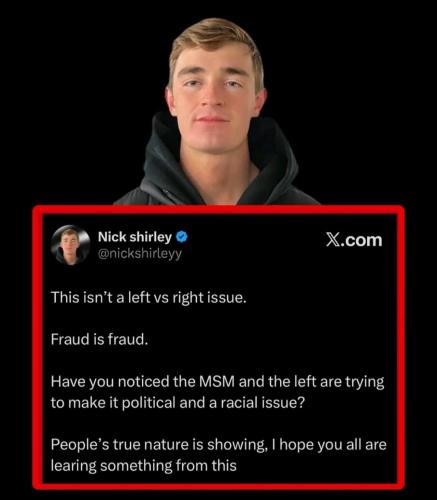Click the large portrait photo above tweet

click(217, 112)
